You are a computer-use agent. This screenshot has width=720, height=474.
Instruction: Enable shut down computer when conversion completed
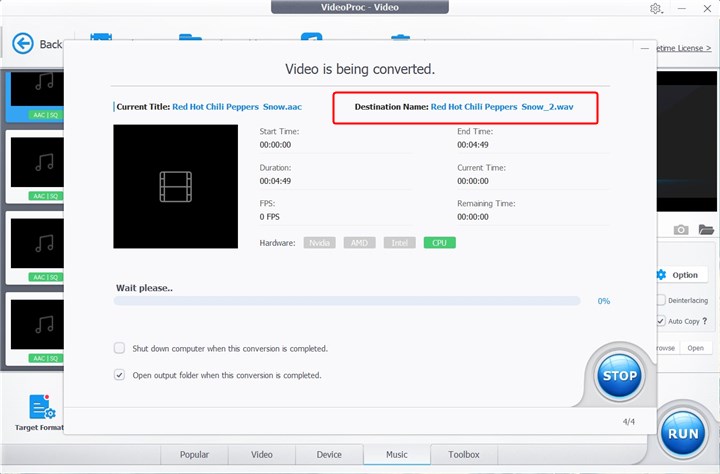point(119,348)
